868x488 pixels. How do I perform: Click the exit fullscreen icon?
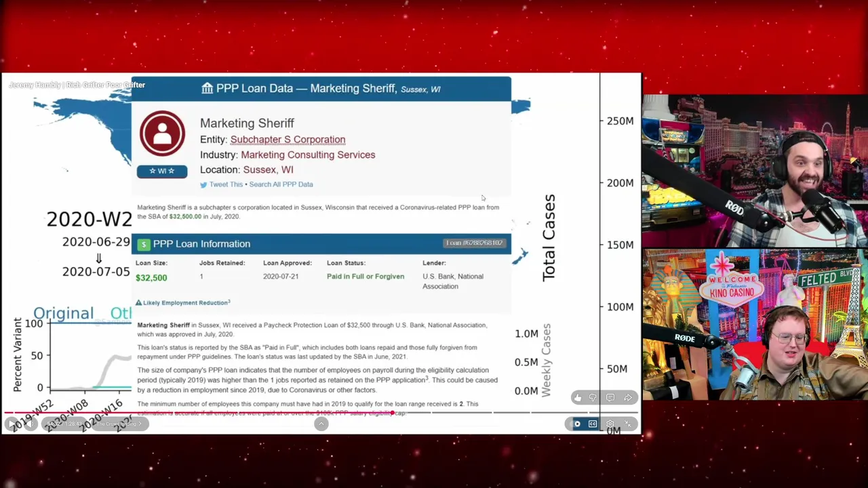tap(628, 424)
